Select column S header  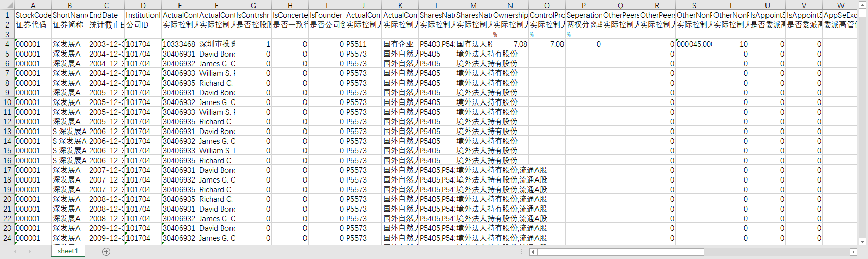694,5
